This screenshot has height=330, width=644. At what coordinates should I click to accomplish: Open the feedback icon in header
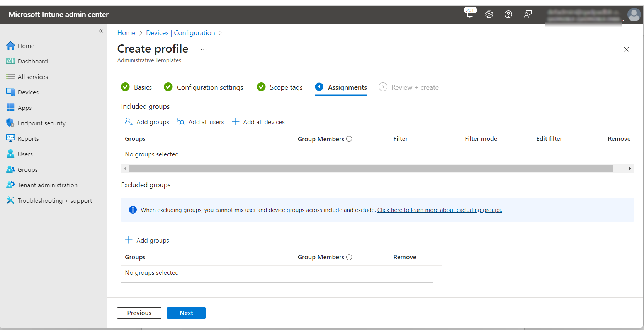tap(528, 14)
